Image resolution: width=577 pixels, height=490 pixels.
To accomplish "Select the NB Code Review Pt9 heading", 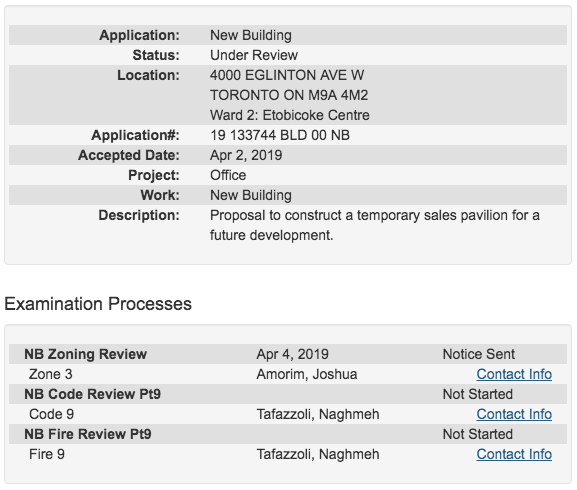I will (x=92, y=394).
